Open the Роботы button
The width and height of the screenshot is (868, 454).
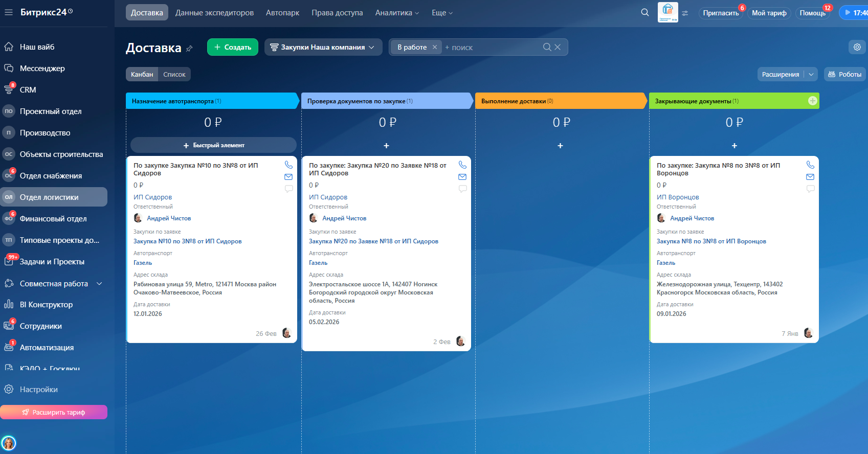pyautogui.click(x=844, y=74)
